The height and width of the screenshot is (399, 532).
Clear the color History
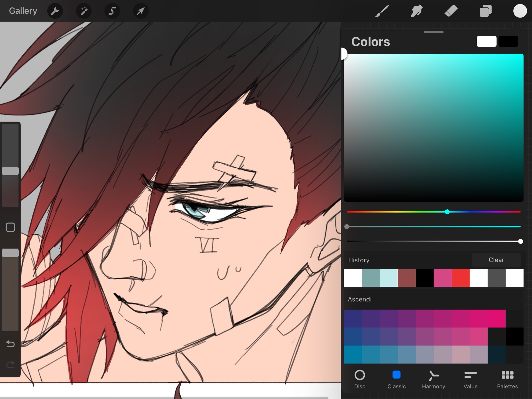click(496, 260)
